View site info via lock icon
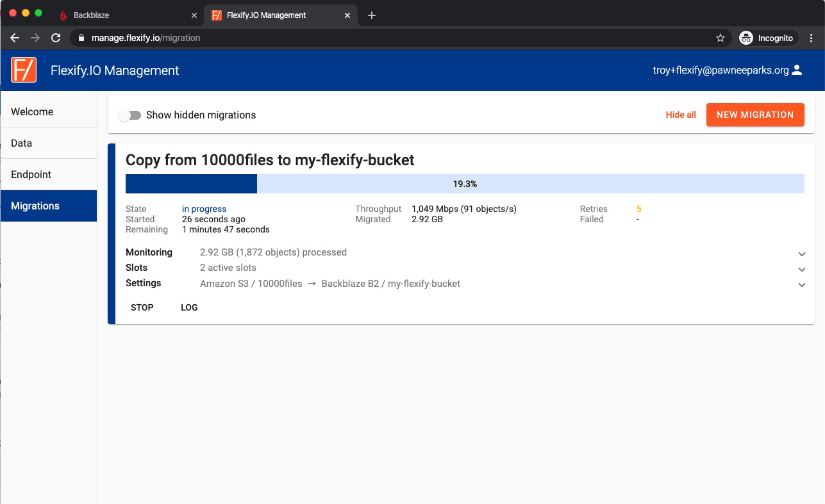This screenshot has height=504, width=825. pos(81,38)
